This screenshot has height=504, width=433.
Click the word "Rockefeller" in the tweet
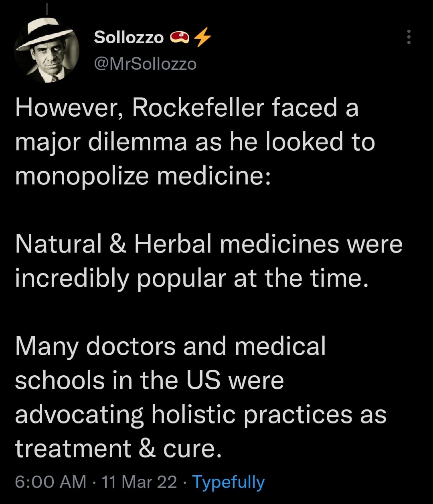coord(198,108)
